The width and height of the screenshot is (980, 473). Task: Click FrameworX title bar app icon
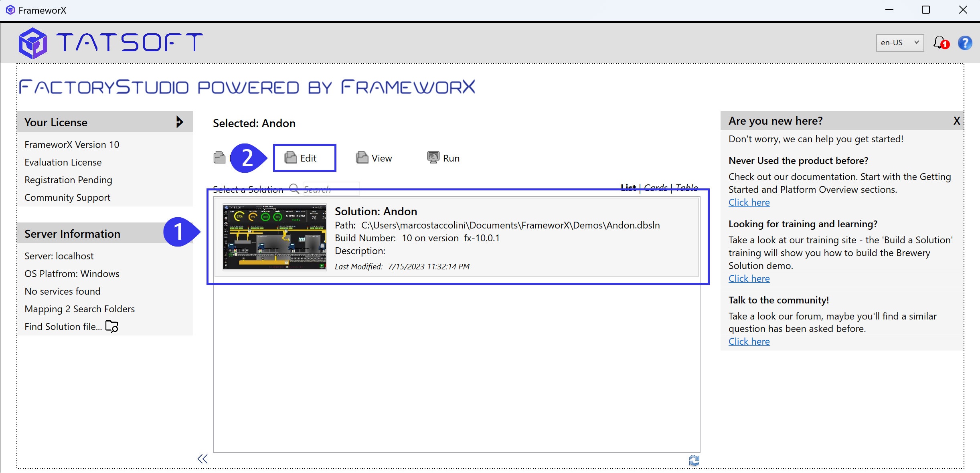click(10, 10)
